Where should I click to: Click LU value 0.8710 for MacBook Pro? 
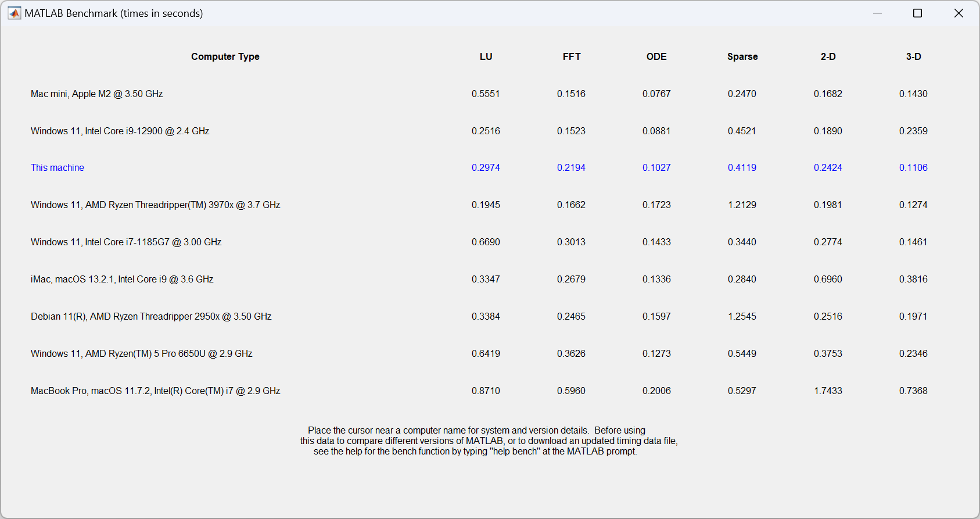point(486,391)
